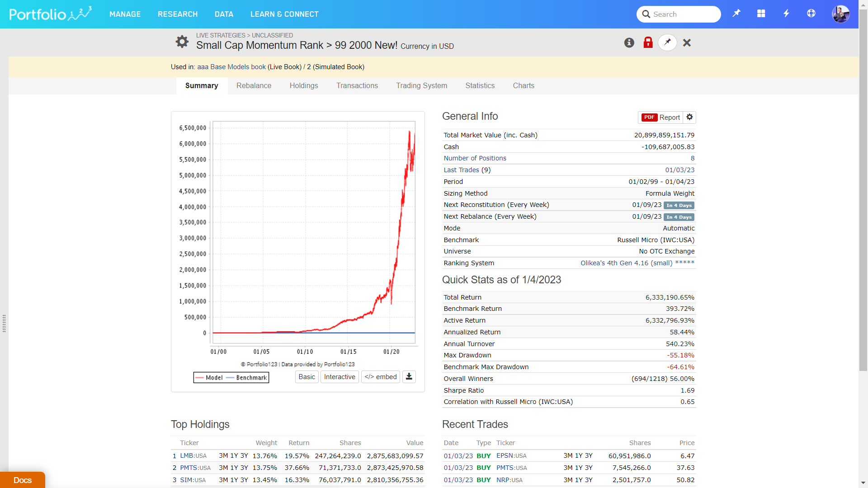Click the left side panel drag handle

coord(4,324)
